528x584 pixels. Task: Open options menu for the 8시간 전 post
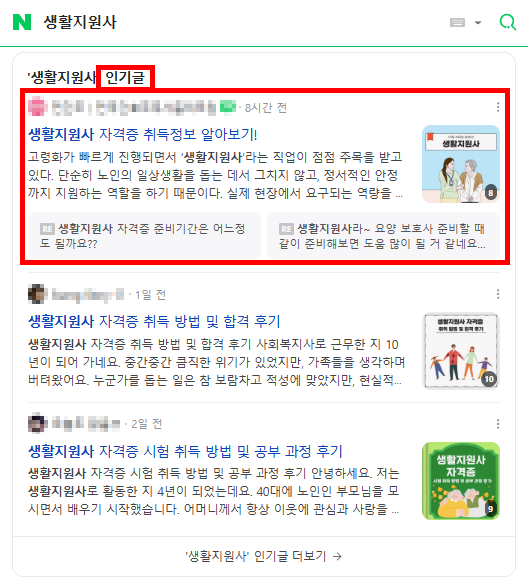(x=498, y=107)
